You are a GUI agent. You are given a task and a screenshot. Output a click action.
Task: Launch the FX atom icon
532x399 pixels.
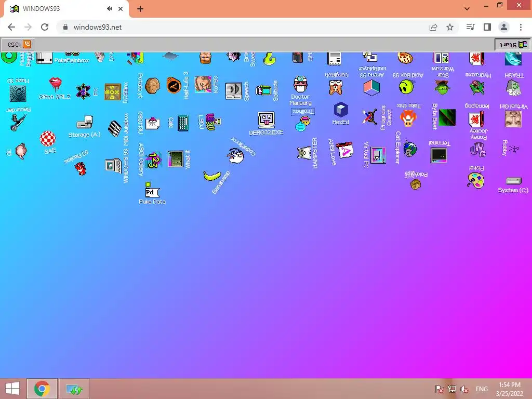[83, 91]
